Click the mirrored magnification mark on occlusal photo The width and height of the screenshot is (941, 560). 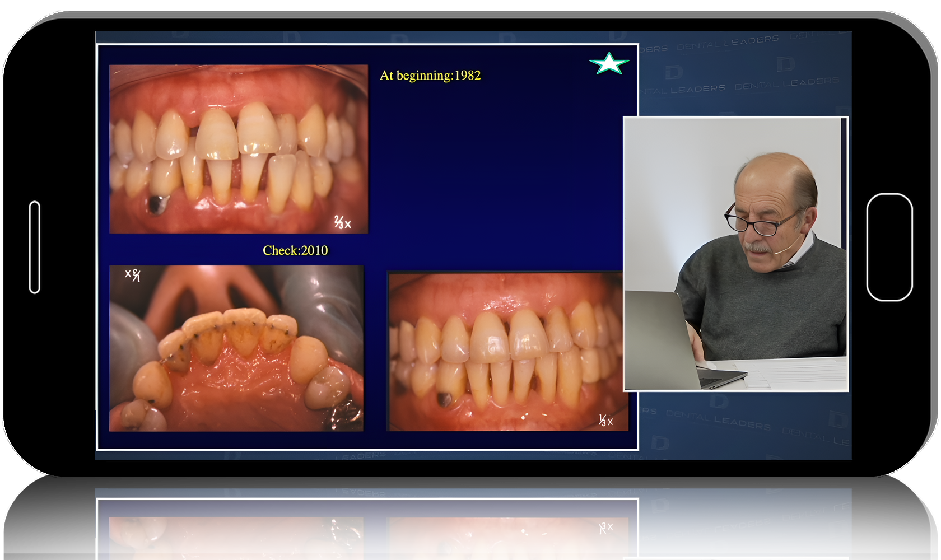click(x=132, y=275)
